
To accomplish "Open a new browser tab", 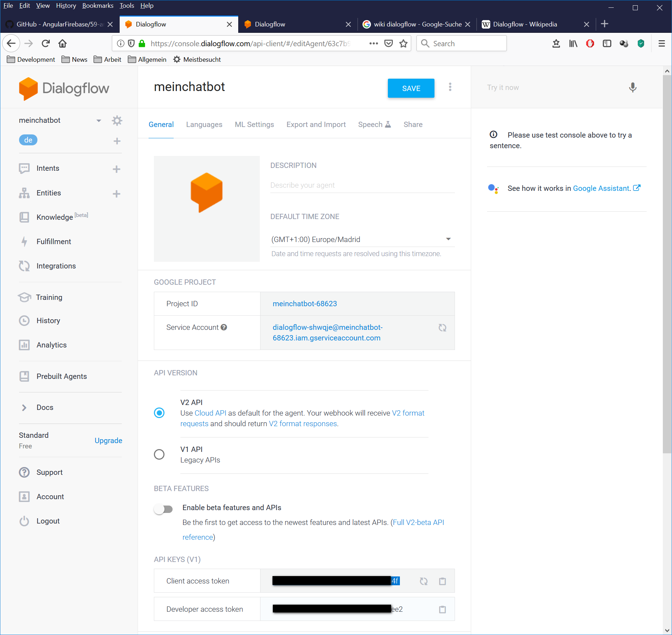I will (604, 24).
